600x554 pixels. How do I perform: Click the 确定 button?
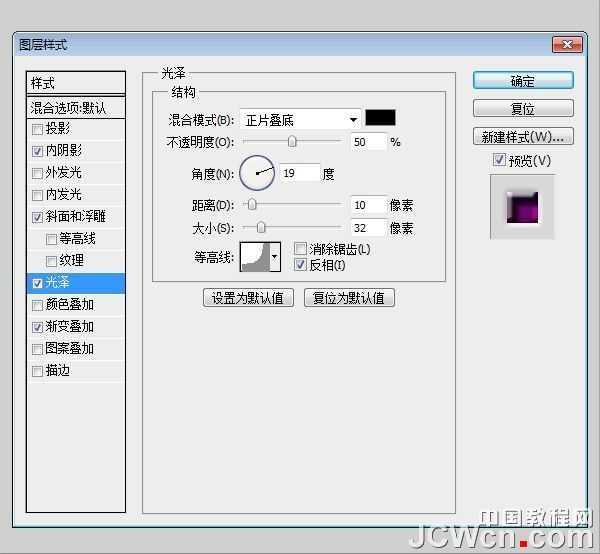click(523, 81)
